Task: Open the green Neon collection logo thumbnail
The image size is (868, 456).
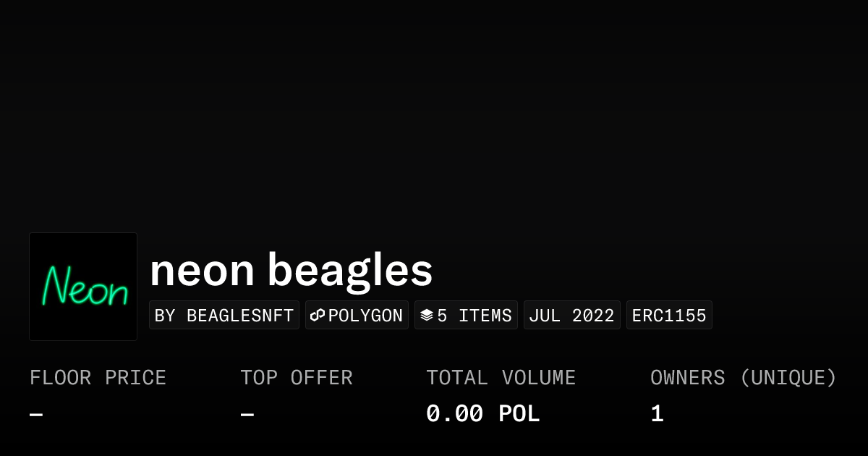Action: point(83,287)
